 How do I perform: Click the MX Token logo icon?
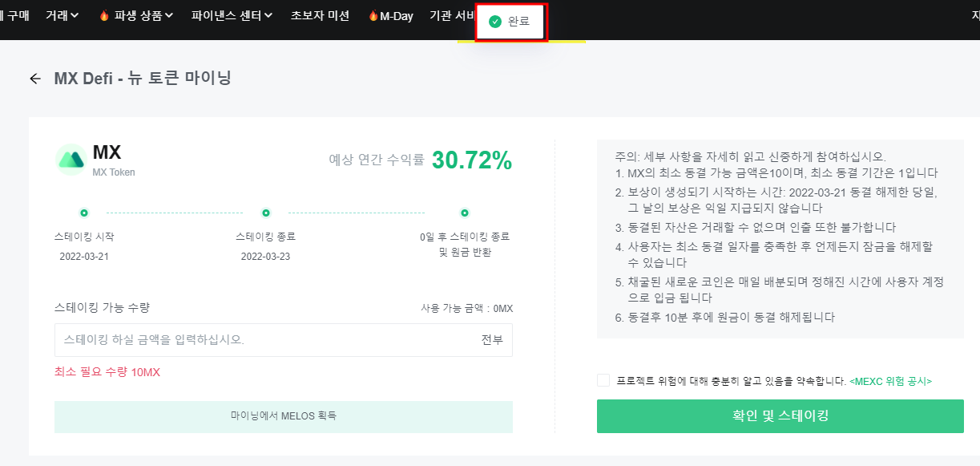[x=71, y=160]
